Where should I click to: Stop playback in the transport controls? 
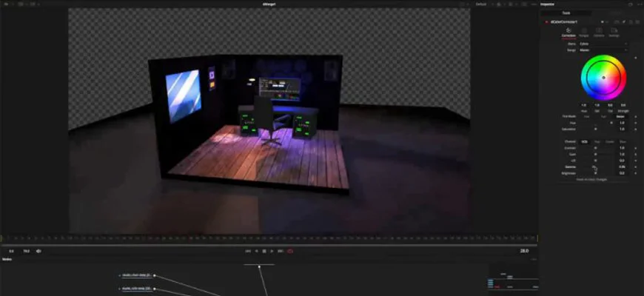(x=264, y=251)
